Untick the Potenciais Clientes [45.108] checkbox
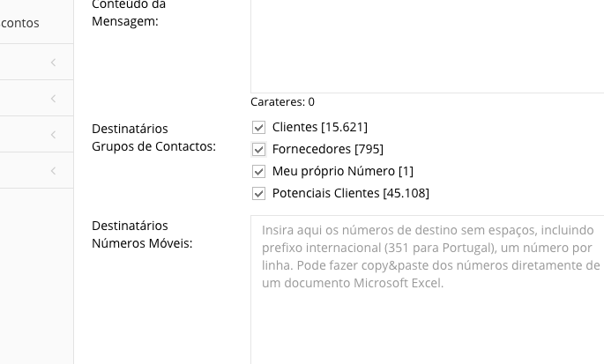Screen dimensions: 604x364 [x=258, y=193]
